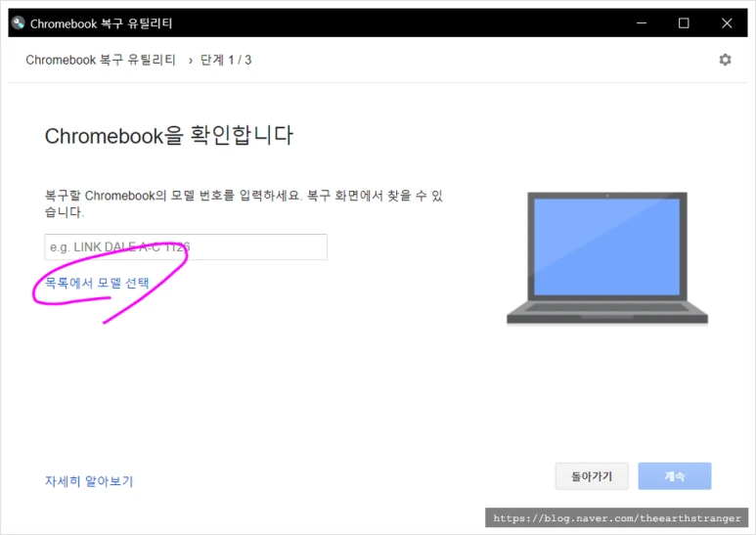Maximize the recovery utility window
756x535 pixels.
point(684,22)
